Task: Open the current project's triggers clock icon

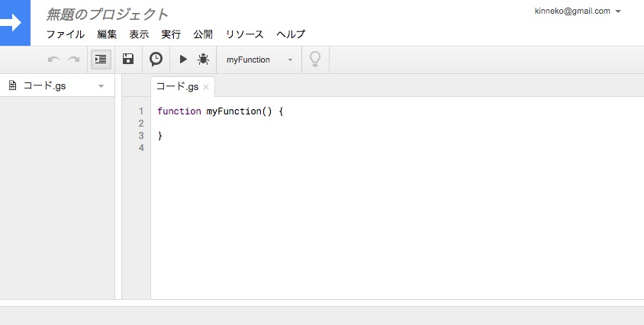Action: pyautogui.click(x=156, y=60)
